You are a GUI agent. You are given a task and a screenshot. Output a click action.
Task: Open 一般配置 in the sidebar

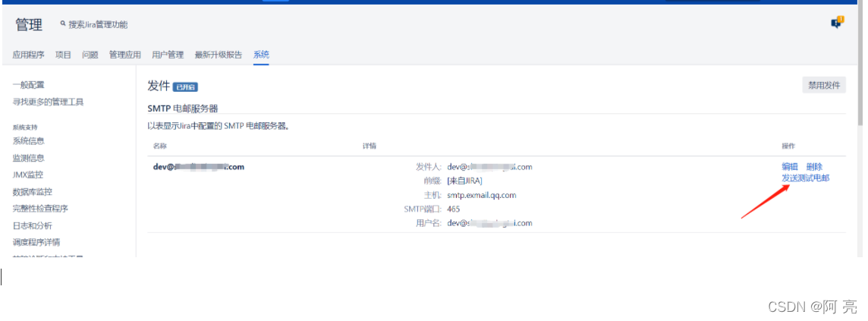[x=28, y=85]
